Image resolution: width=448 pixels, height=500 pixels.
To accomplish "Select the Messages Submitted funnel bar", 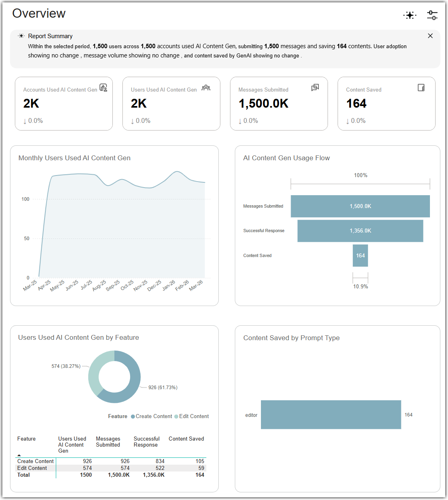I will click(x=360, y=206).
